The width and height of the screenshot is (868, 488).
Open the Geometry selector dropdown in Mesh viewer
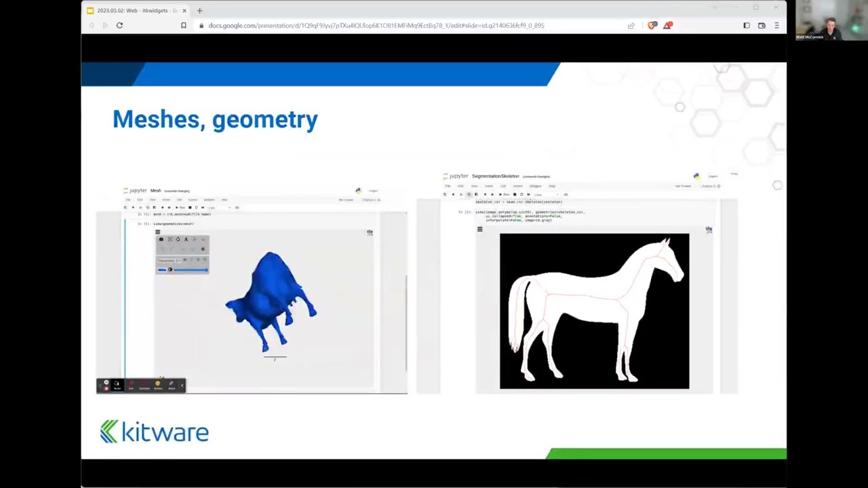pyautogui.click(x=169, y=261)
